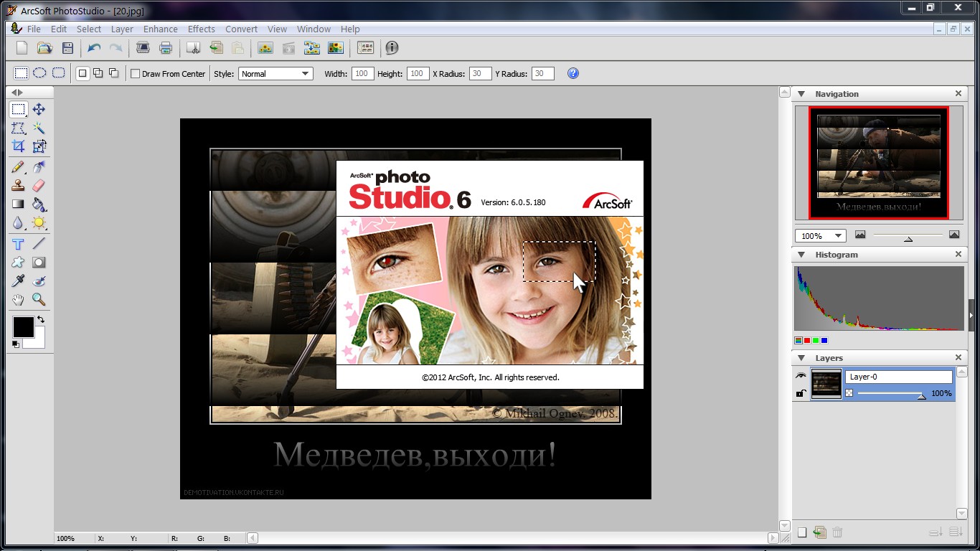Viewport: 980px width, 551px height.
Task: Select the Stamp clone tool
Action: click(18, 185)
